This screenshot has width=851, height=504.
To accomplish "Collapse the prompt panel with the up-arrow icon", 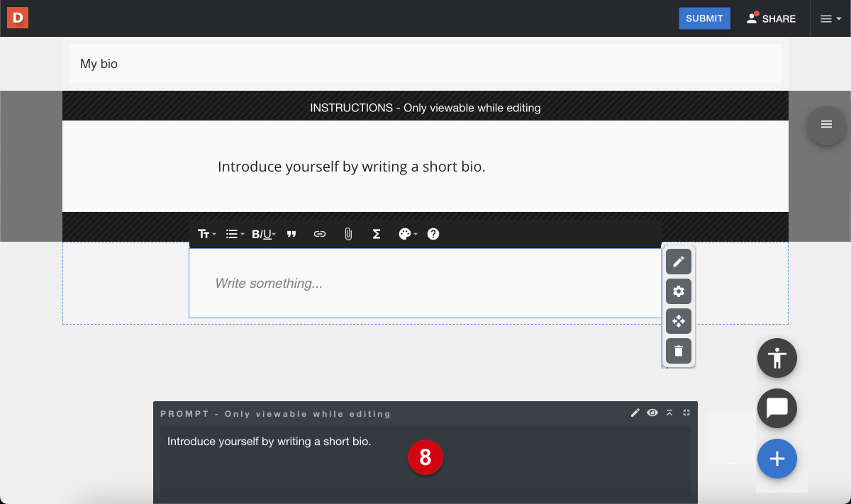I will 669,413.
